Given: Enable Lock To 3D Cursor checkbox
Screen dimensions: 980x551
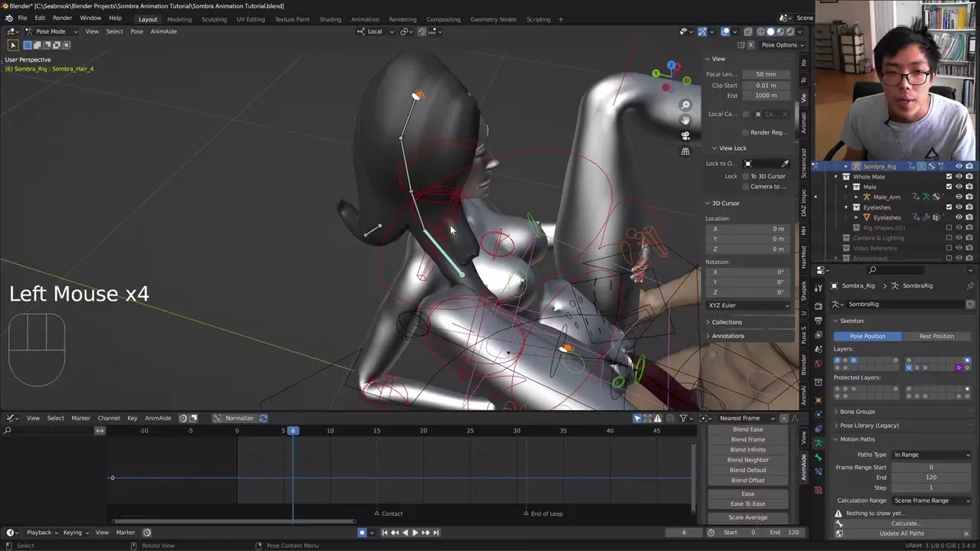Looking at the screenshot, I should (x=746, y=176).
